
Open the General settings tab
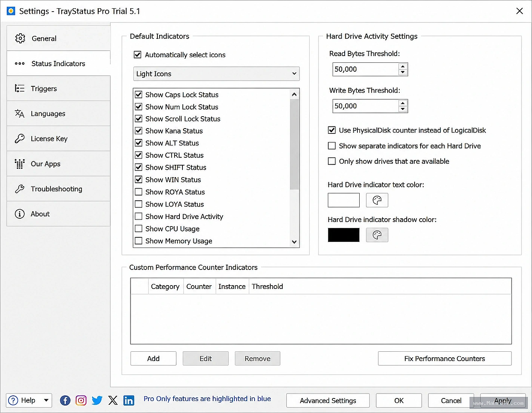pos(59,38)
